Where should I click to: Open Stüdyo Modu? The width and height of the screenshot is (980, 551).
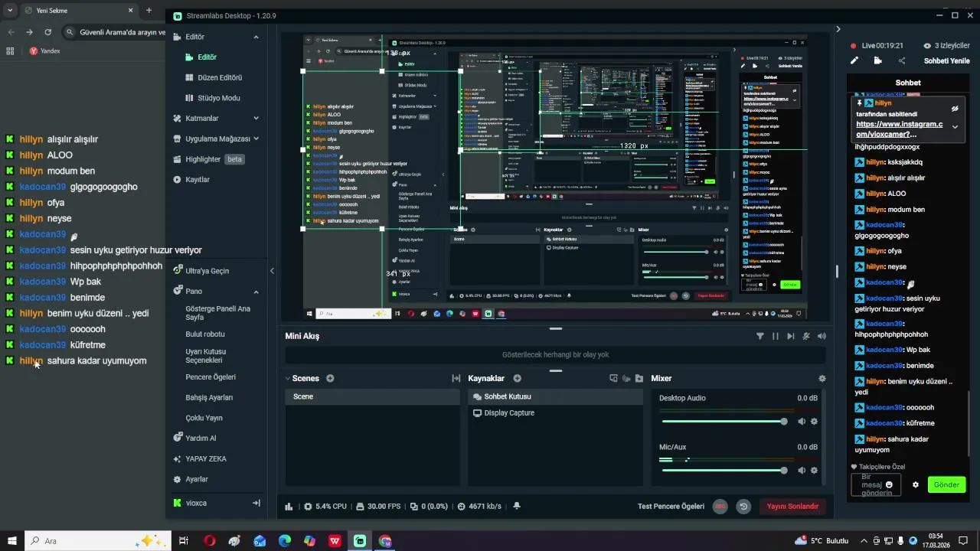click(x=218, y=98)
